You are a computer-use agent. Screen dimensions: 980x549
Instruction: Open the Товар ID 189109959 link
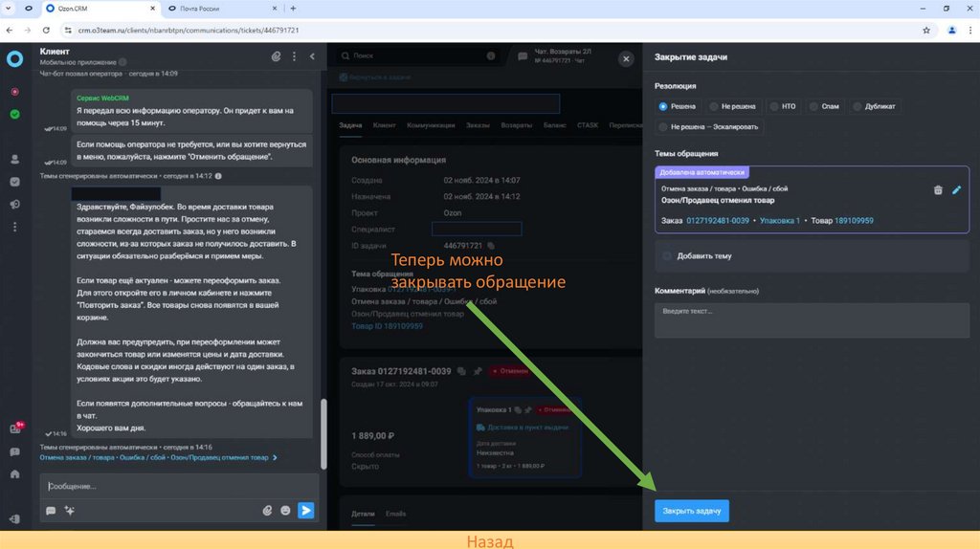[387, 326]
